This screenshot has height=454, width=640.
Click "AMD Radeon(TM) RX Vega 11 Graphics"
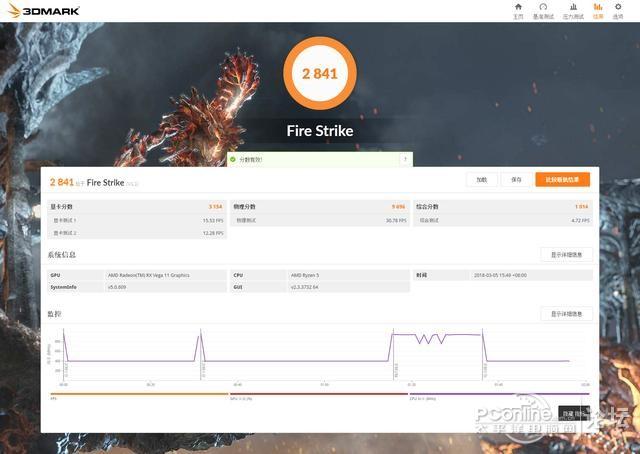coord(149,275)
